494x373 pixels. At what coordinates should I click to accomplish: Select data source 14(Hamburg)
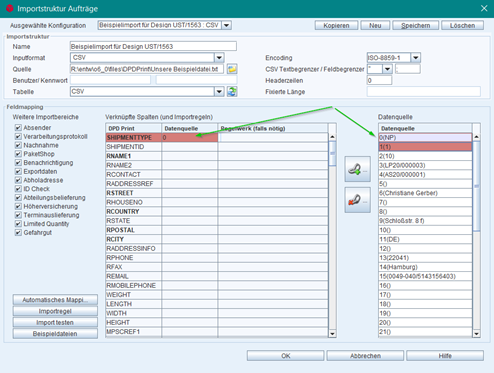click(425, 267)
